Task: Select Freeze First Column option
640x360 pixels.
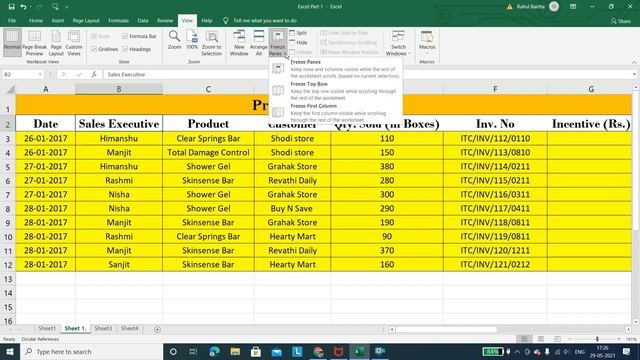Action: coord(336,113)
